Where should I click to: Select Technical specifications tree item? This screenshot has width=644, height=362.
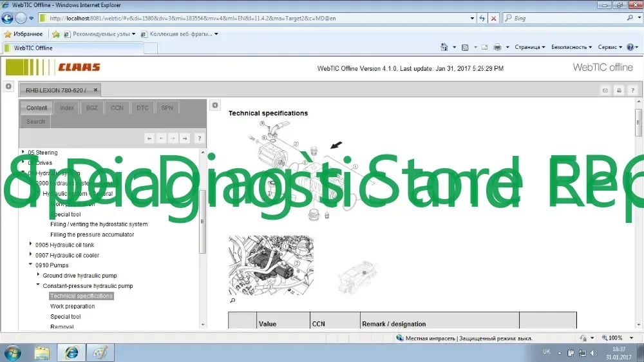pyautogui.click(x=81, y=296)
